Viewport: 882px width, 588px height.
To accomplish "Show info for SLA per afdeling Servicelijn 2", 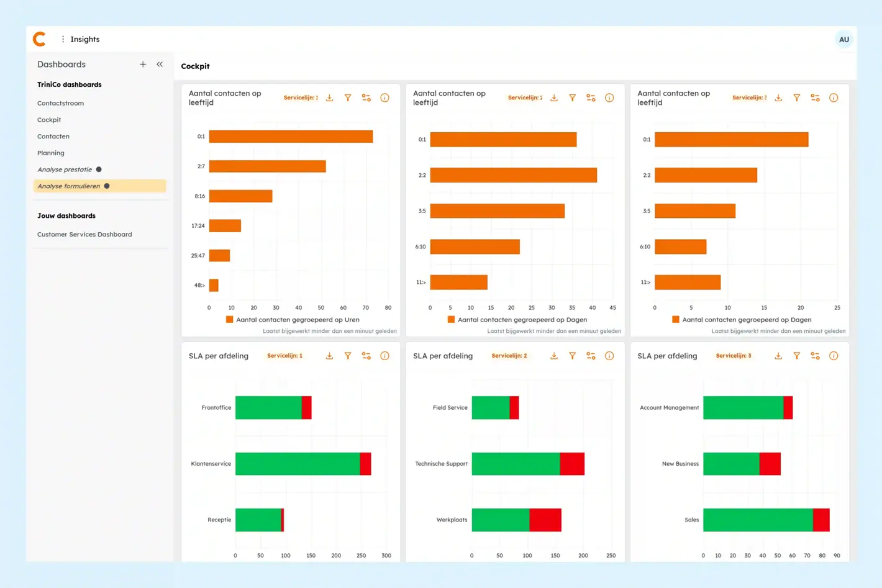I will (609, 356).
